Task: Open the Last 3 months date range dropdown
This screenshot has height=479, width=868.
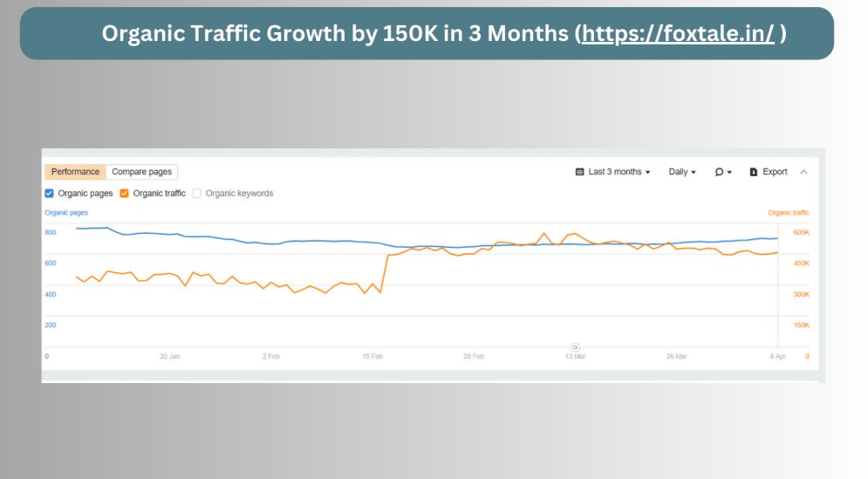Action: pyautogui.click(x=619, y=172)
